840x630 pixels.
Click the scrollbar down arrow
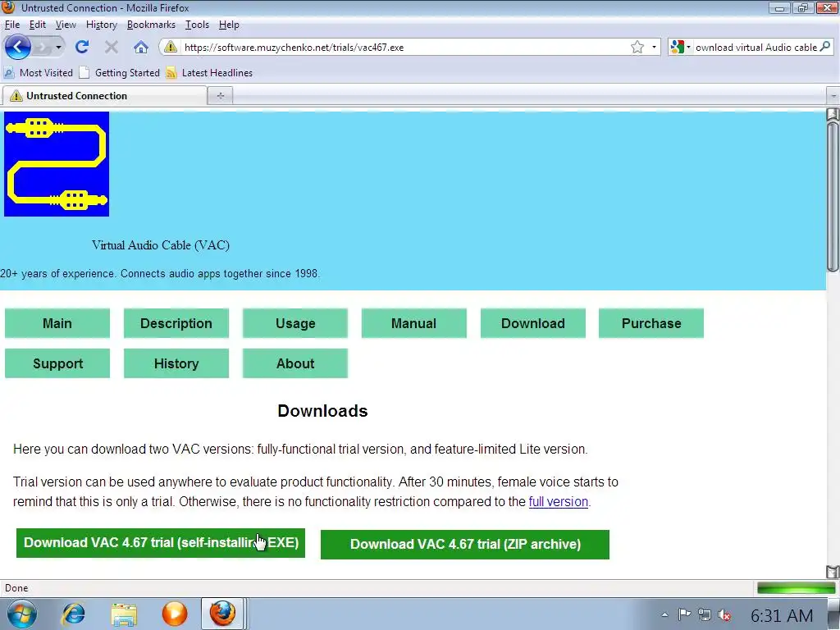coord(833,572)
